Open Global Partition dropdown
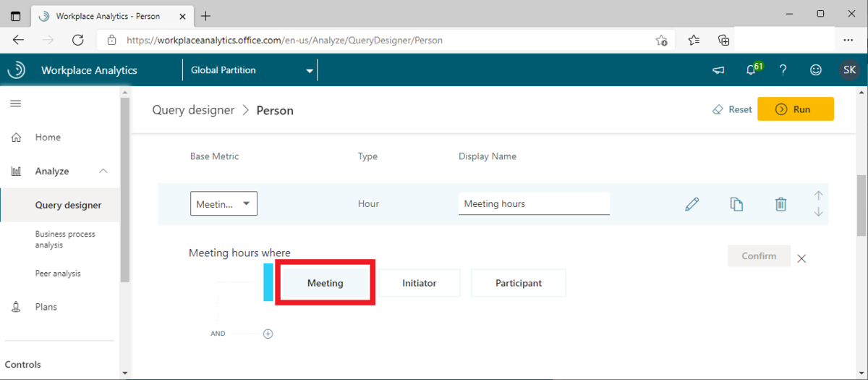This screenshot has width=868, height=380. [250, 70]
